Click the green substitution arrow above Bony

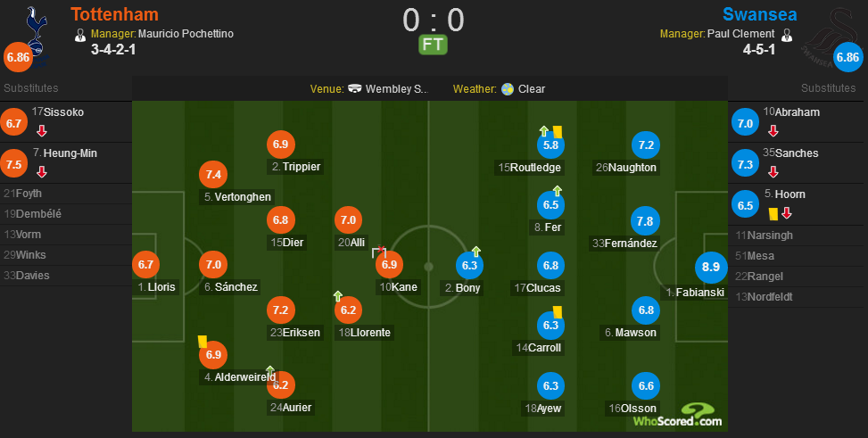(475, 251)
